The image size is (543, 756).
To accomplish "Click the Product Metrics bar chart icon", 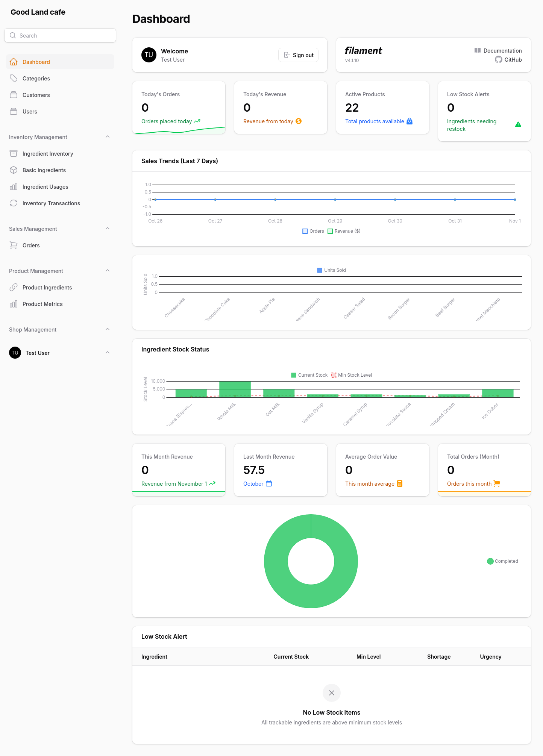I will click(14, 304).
